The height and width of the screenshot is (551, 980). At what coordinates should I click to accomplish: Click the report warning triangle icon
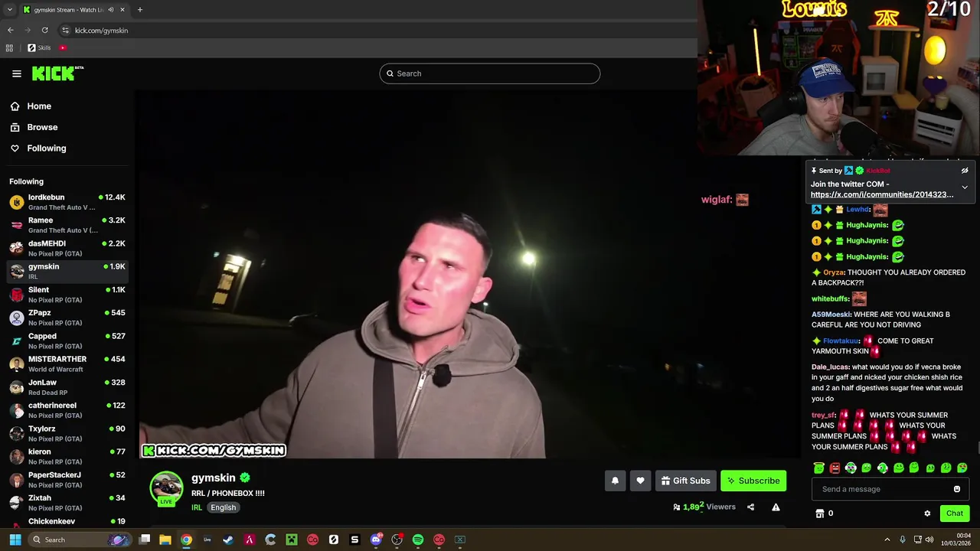click(x=776, y=507)
